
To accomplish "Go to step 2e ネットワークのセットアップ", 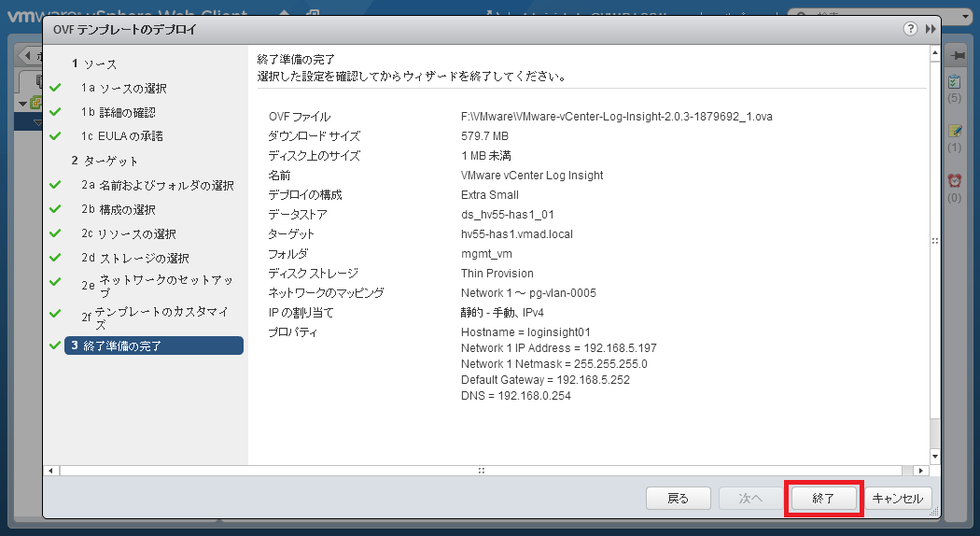I will click(x=158, y=286).
